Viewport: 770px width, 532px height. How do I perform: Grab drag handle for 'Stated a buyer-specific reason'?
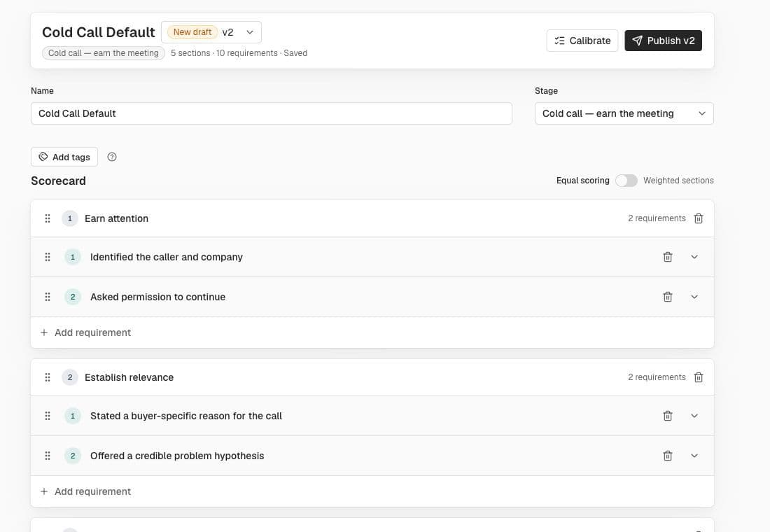(x=48, y=416)
